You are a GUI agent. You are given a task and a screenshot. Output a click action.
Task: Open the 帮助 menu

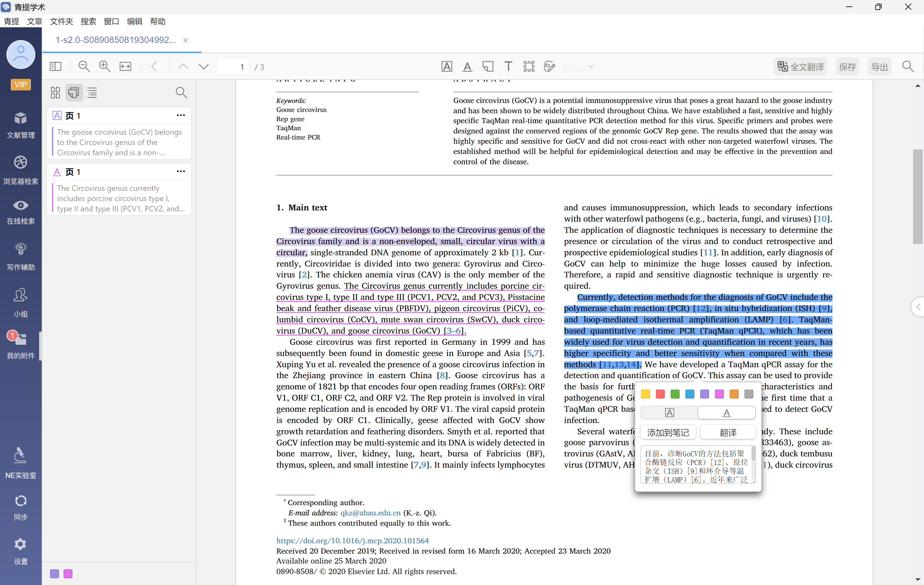[158, 21]
